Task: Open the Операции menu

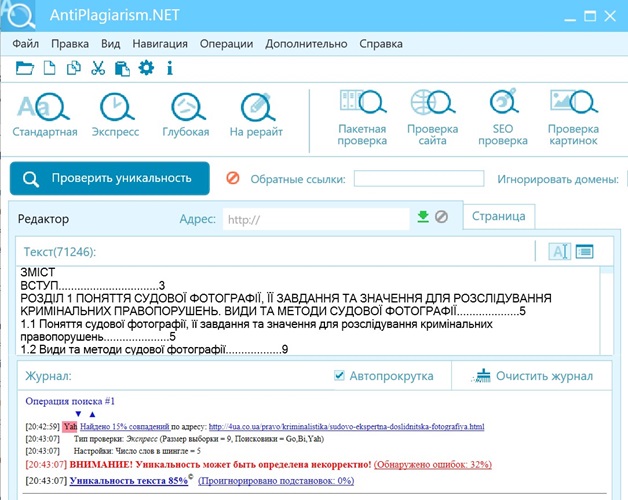Action: [x=227, y=43]
